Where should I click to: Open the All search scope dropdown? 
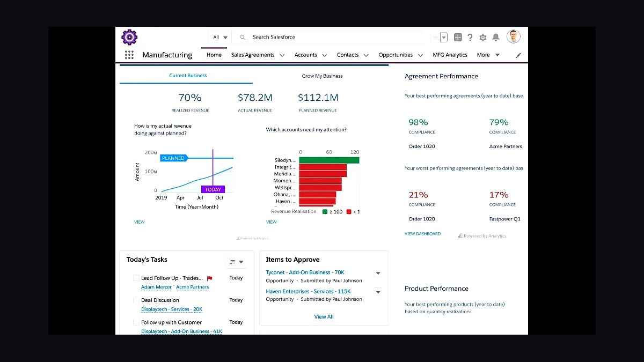click(220, 37)
